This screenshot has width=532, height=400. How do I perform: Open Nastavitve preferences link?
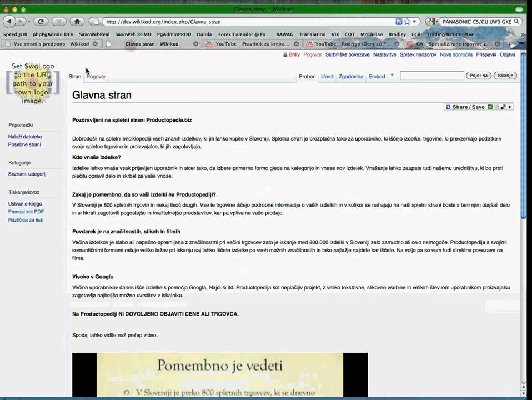point(384,54)
